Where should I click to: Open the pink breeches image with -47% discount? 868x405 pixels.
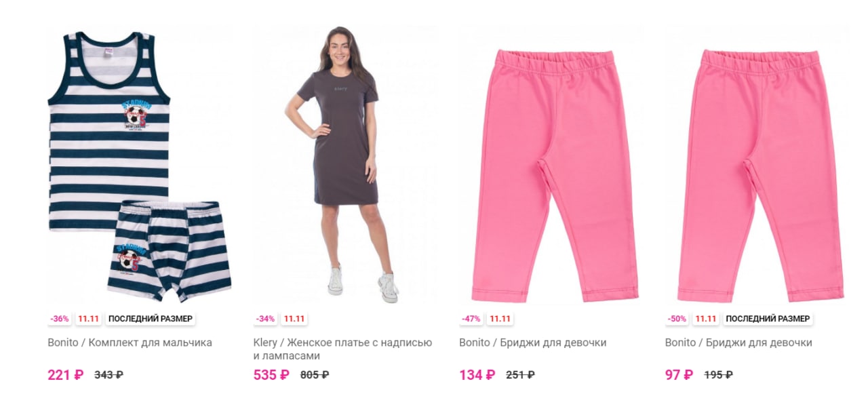click(551, 166)
